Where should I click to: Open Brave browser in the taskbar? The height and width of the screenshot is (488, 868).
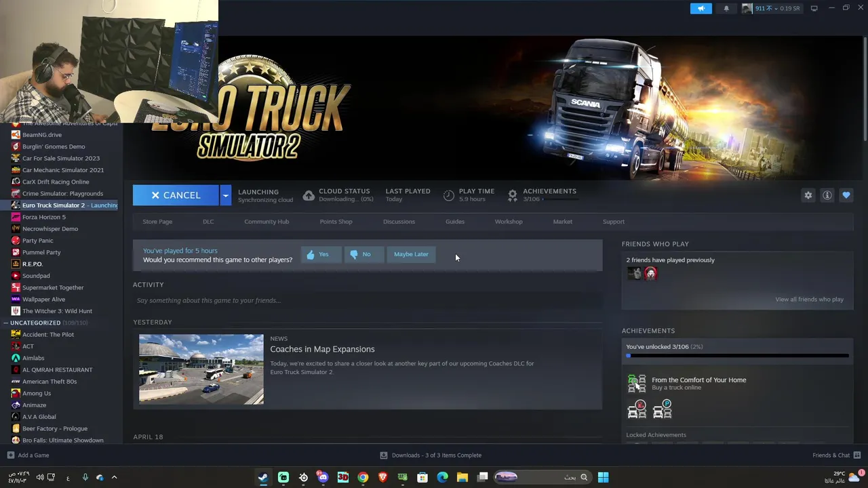point(382,477)
